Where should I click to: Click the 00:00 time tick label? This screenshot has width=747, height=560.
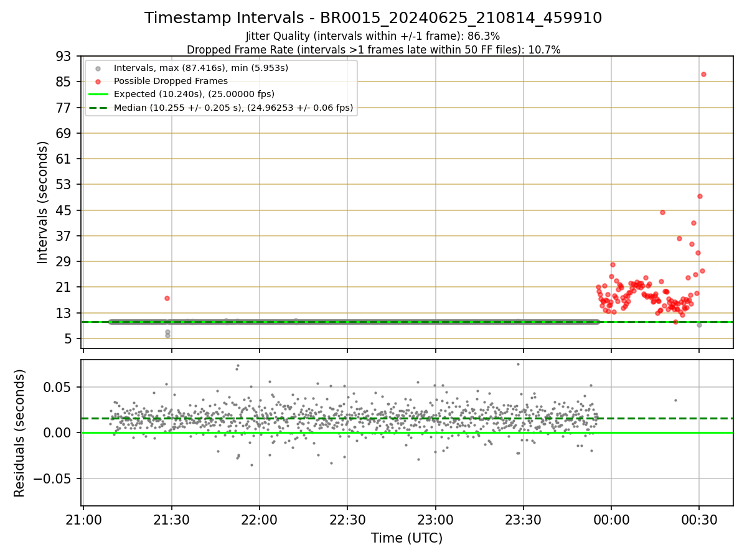(x=611, y=519)
